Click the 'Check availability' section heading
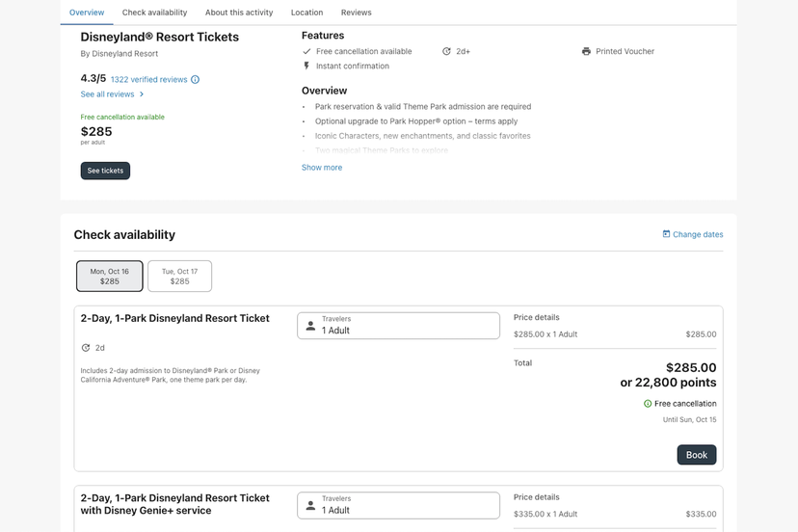 pos(124,235)
